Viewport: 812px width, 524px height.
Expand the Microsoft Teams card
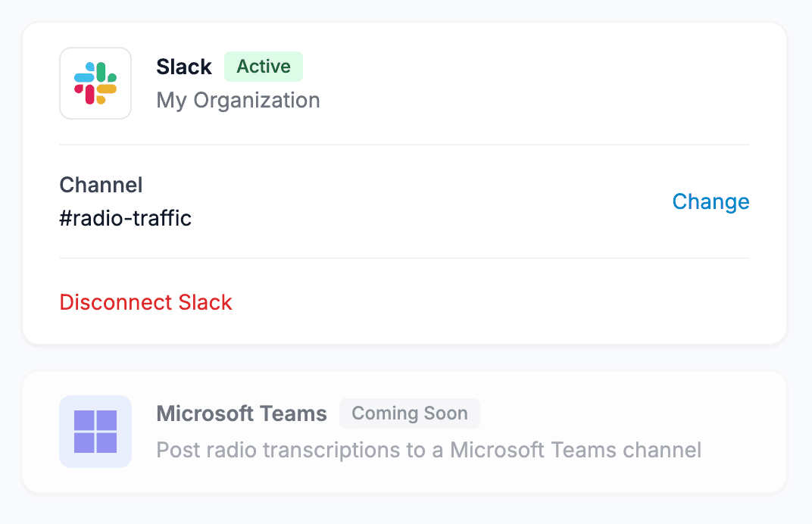point(404,432)
